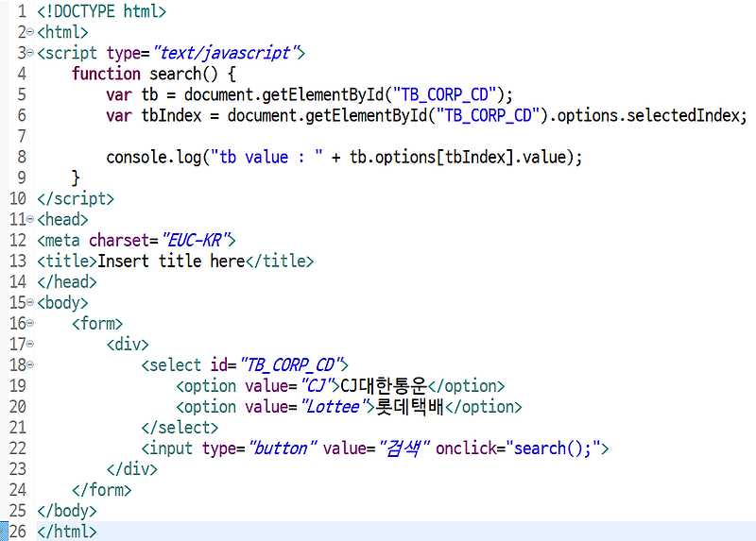Screen dimensions: 756x541
Task: Collapse the body fold marker on line 15
Action: pos(30,302)
